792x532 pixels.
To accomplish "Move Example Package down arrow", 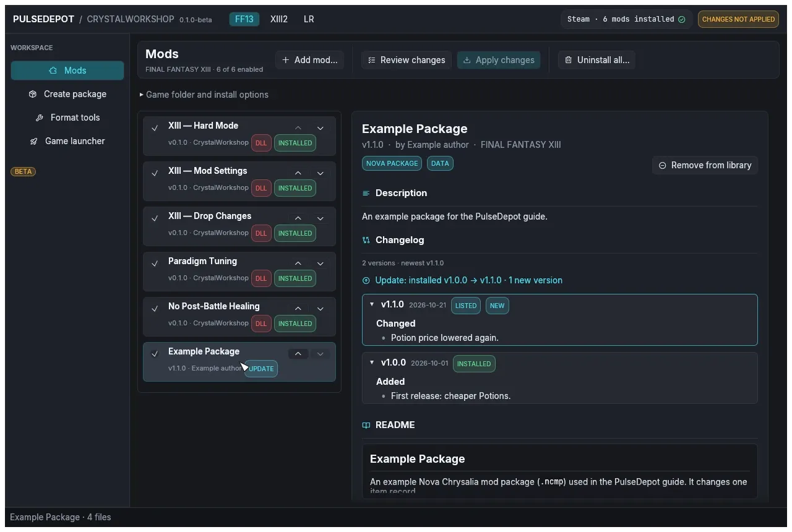I will pyautogui.click(x=320, y=354).
